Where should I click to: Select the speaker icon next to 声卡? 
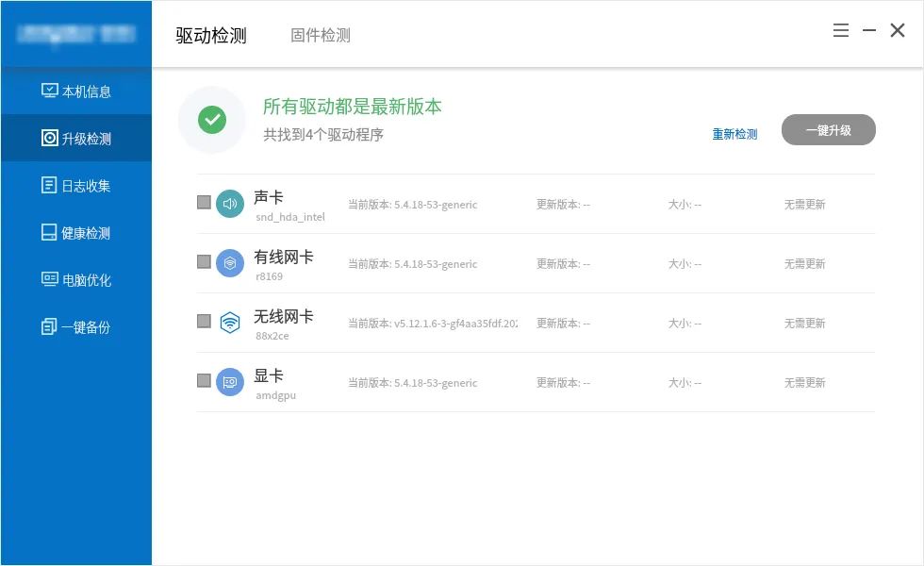click(x=229, y=203)
